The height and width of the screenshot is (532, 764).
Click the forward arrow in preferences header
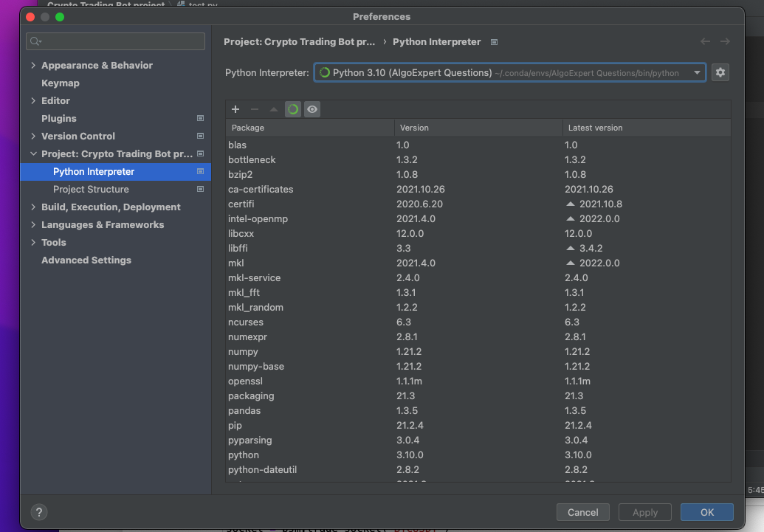[x=725, y=42]
